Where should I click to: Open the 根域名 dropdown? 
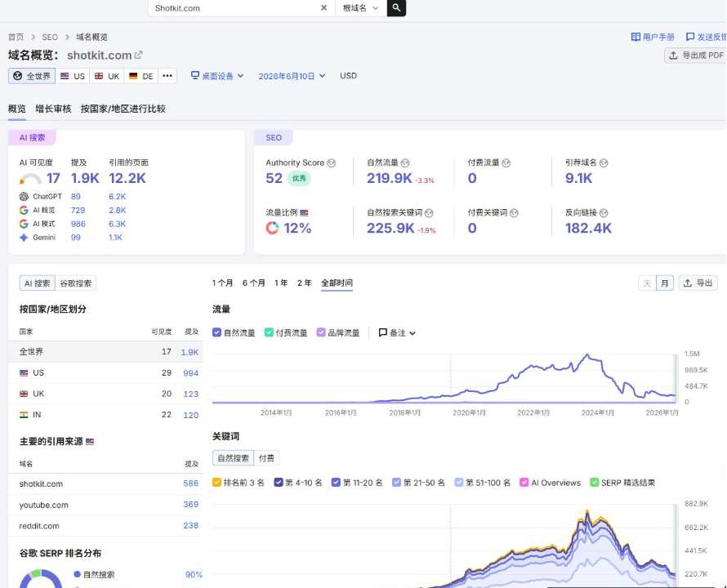click(x=361, y=8)
